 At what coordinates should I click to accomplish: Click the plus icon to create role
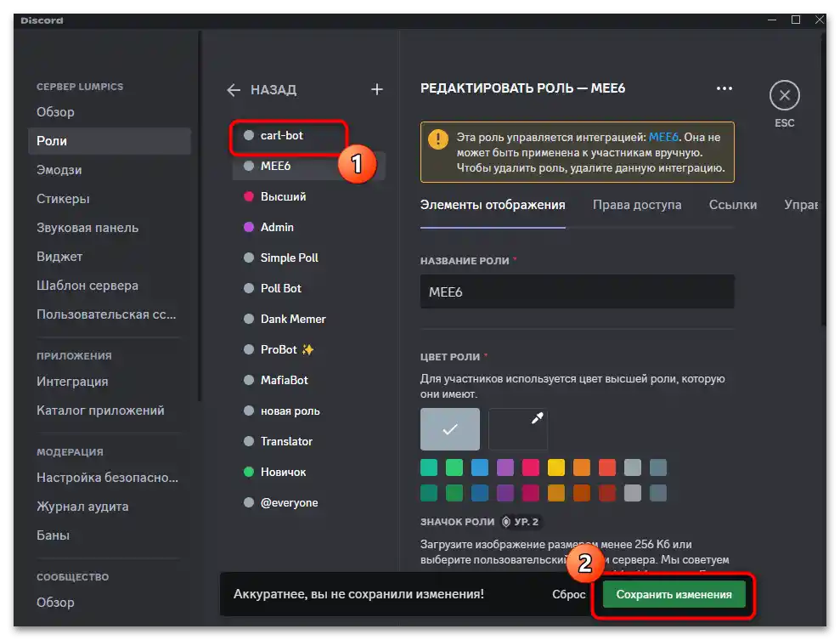pos(377,89)
